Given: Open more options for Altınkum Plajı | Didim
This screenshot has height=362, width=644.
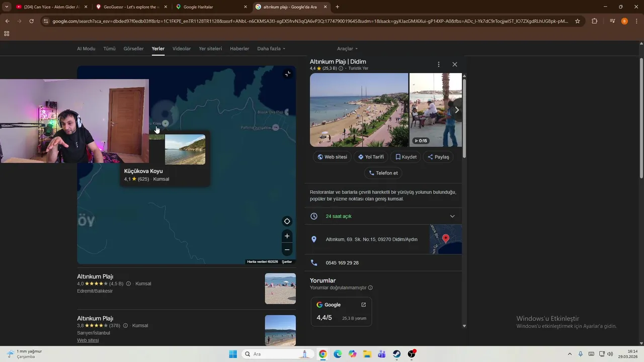Looking at the screenshot, I should (438, 64).
